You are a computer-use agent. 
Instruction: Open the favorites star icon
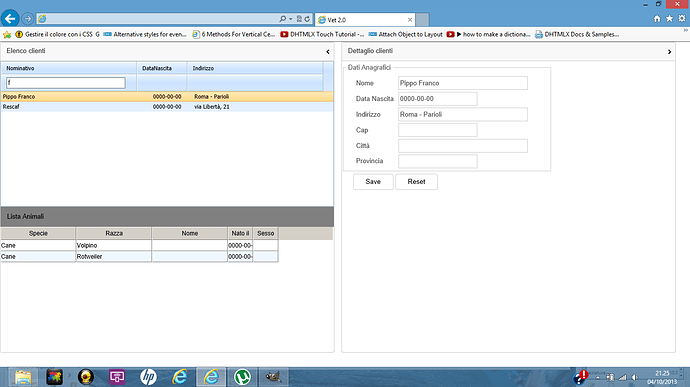tap(669, 18)
